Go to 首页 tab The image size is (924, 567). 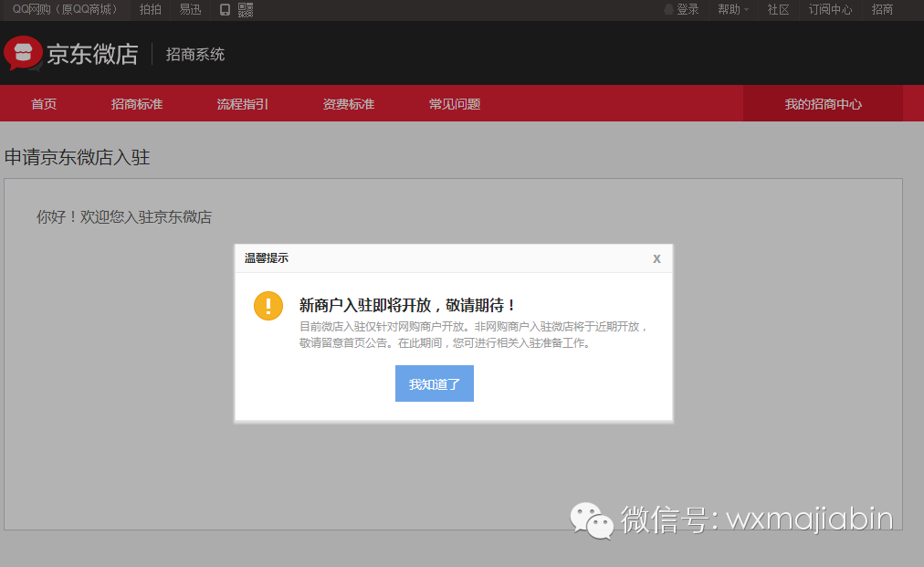(x=44, y=104)
